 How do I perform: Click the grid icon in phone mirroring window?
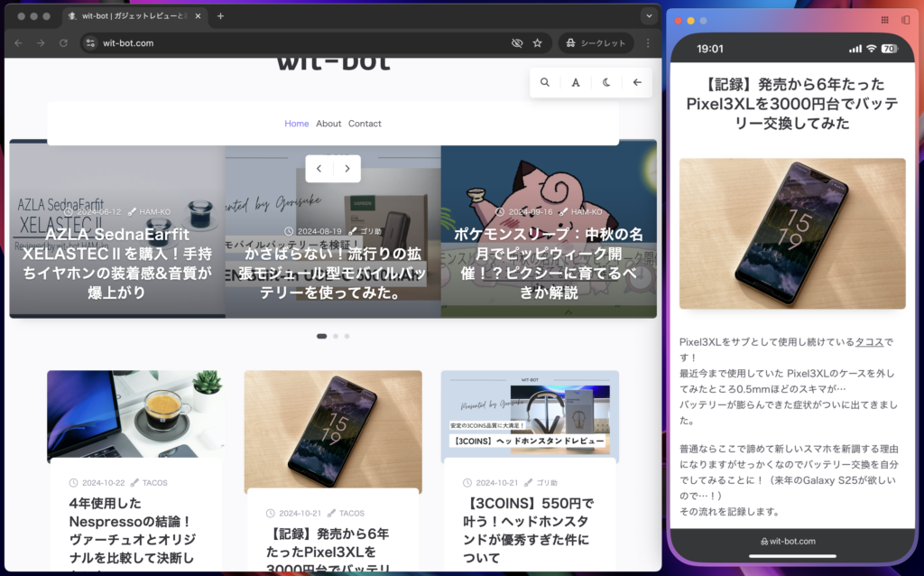click(884, 19)
